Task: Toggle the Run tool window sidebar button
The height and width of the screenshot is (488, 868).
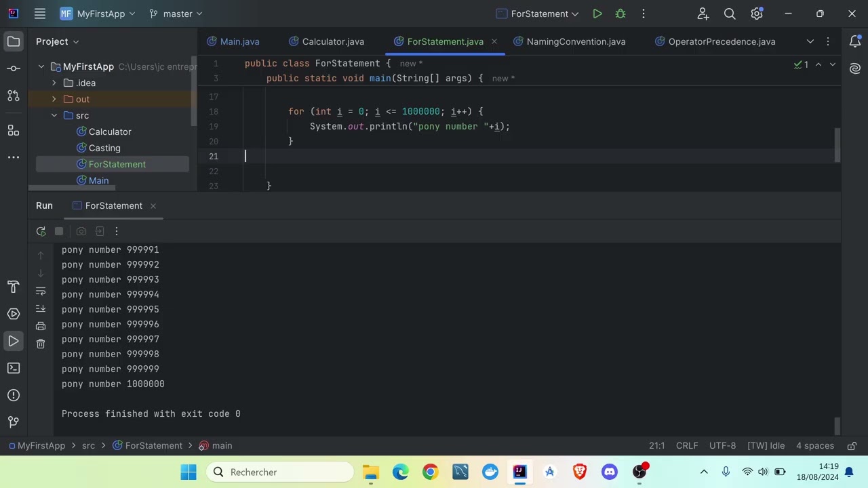Action: 14,341
